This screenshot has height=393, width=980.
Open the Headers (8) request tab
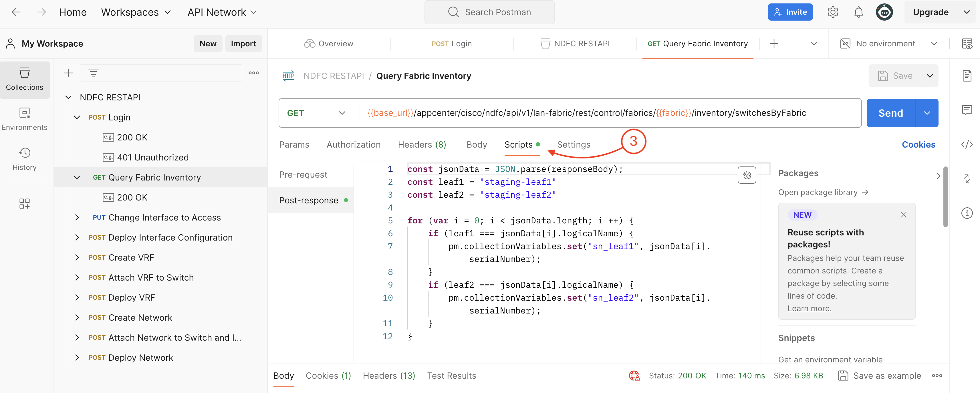coord(422,144)
